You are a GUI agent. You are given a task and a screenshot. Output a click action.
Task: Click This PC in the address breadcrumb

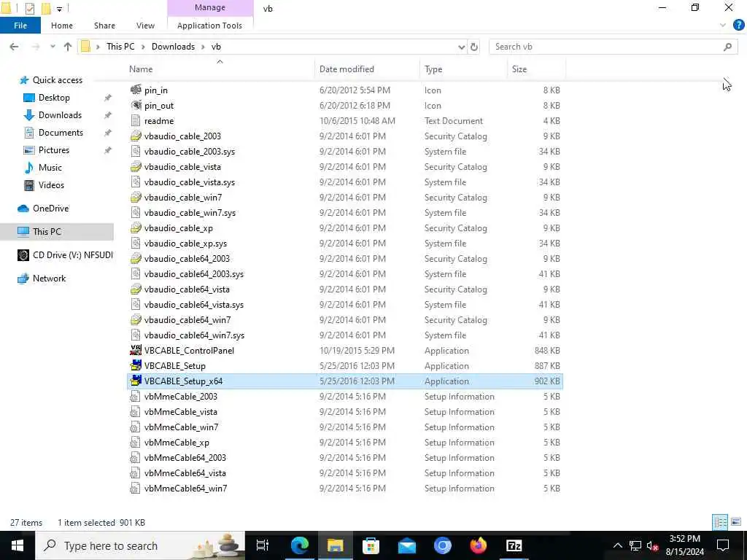[x=120, y=47]
